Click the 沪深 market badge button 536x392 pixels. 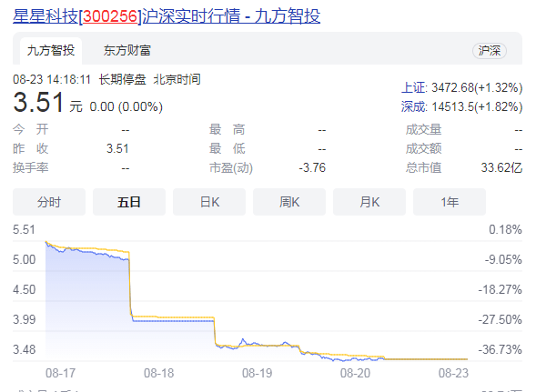pyautogui.click(x=490, y=51)
